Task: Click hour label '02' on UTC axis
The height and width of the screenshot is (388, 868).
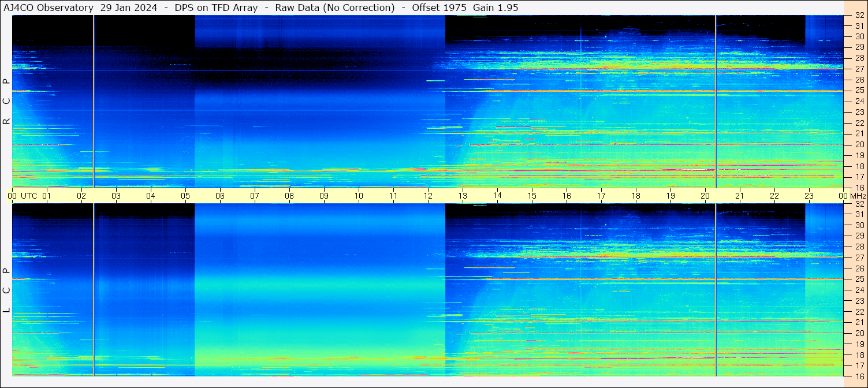Action: coord(81,196)
